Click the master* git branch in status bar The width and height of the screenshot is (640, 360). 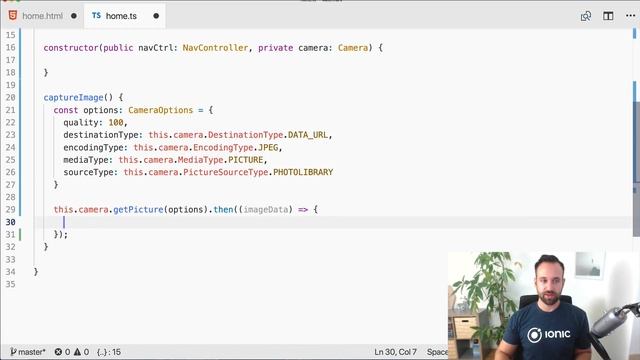[x=28, y=352]
